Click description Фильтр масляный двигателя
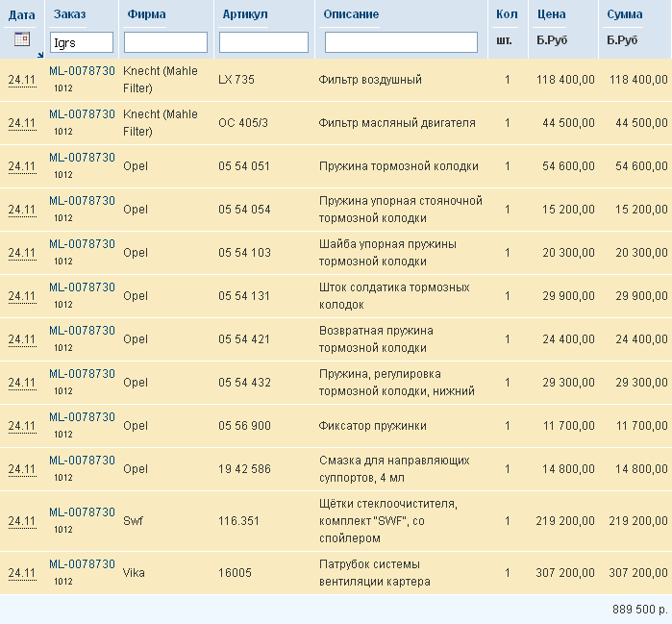Viewport: 672px width, 624px height. (x=397, y=123)
